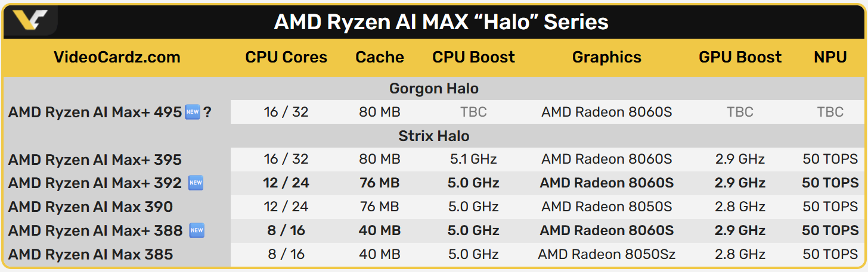Click the GPU Boost column header

[740, 58]
